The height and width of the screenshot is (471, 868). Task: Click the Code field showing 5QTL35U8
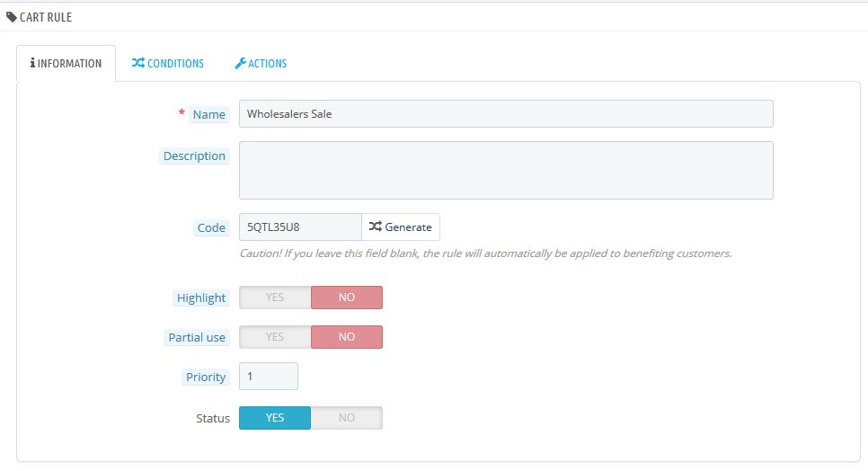300,227
